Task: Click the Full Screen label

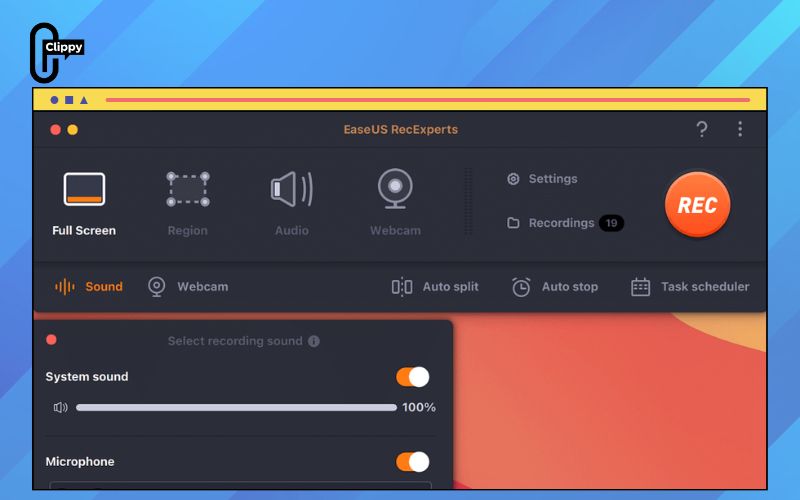Action: click(84, 231)
